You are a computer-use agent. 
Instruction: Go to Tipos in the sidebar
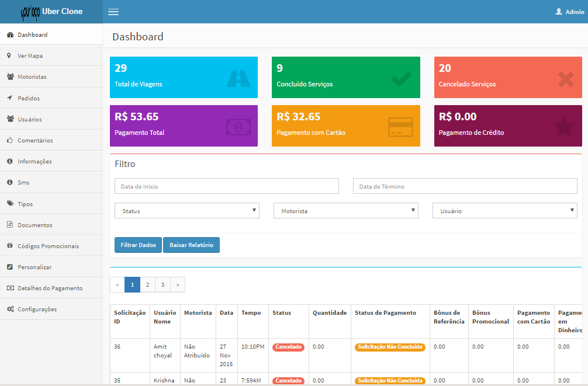51,203
